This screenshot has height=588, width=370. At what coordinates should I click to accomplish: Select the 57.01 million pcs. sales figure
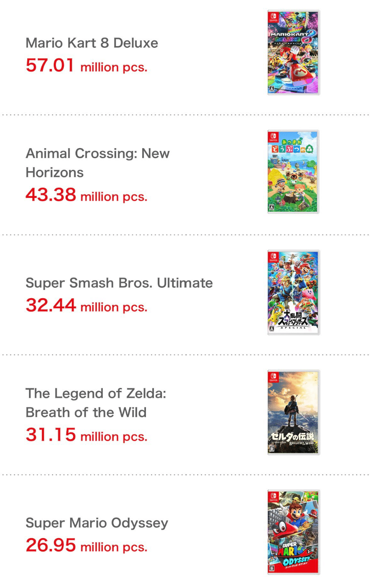pos(86,66)
